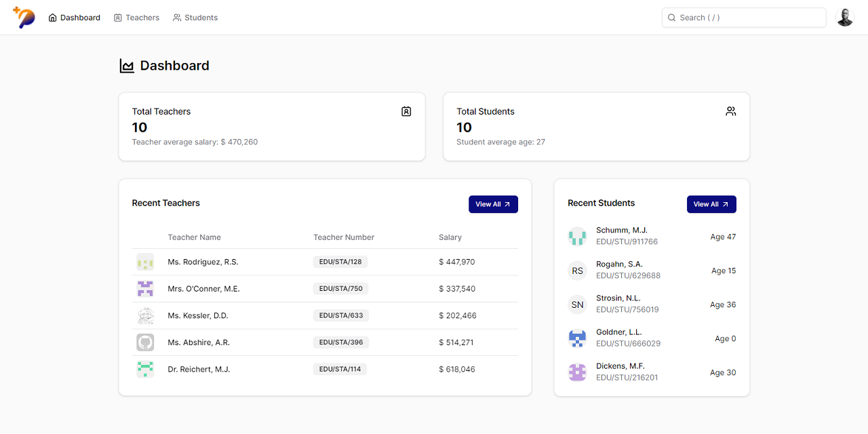868x434 pixels.
Task: Click the Teacher Number column header
Action: [344, 237]
